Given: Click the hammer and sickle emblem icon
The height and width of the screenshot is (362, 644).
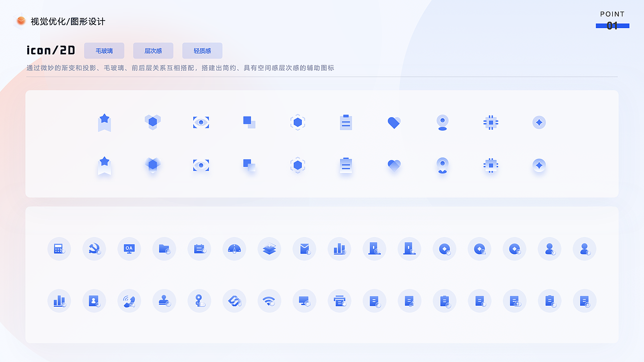Looking at the screenshot, I should (x=94, y=248).
